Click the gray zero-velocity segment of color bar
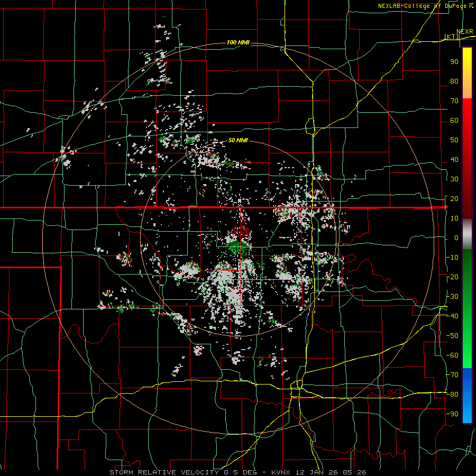Image resolution: width=476 pixels, height=476 pixels. click(467, 234)
